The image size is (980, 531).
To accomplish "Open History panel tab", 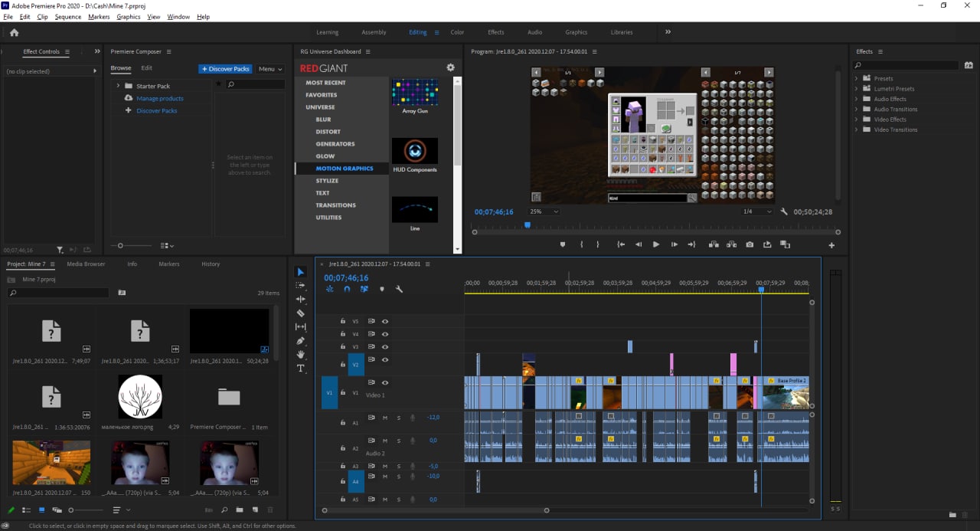I will click(211, 264).
